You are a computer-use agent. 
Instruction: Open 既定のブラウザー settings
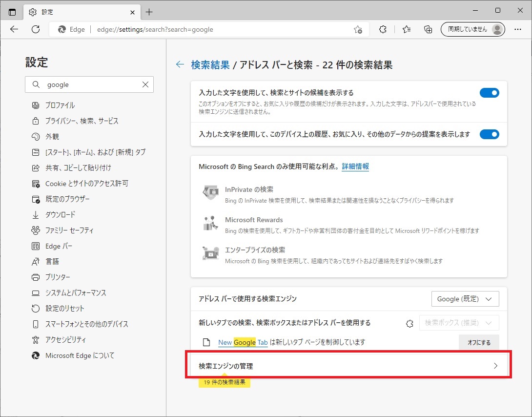coord(60,199)
